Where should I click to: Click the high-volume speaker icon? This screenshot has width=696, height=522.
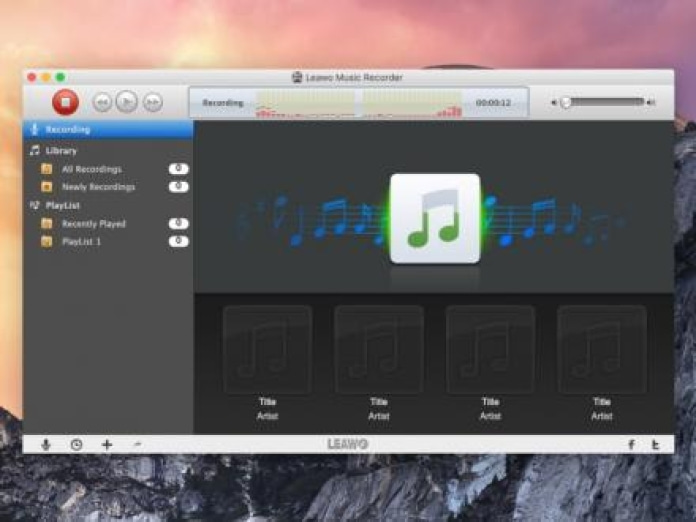[651, 103]
